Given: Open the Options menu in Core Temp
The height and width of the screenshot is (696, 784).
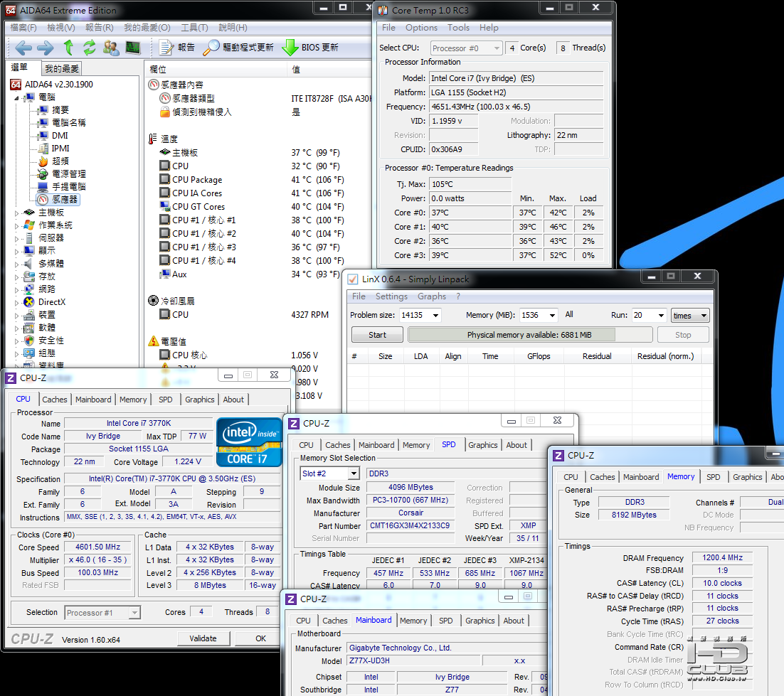Looking at the screenshot, I should click(x=421, y=28).
